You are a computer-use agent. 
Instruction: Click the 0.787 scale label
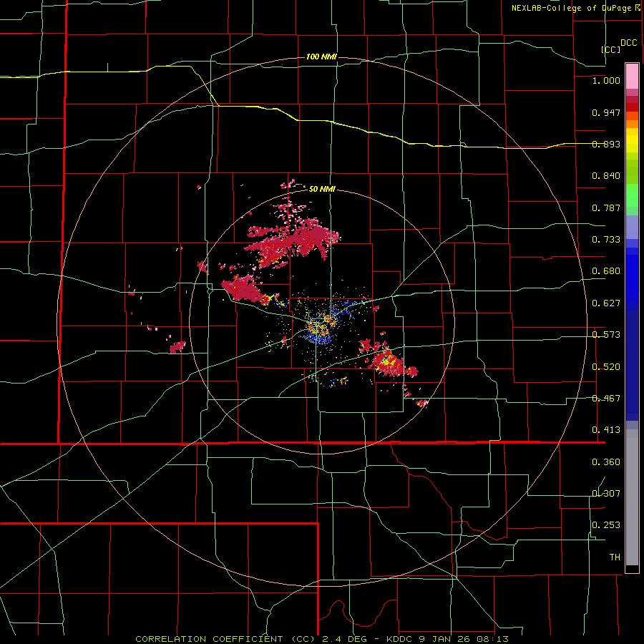[x=606, y=208]
